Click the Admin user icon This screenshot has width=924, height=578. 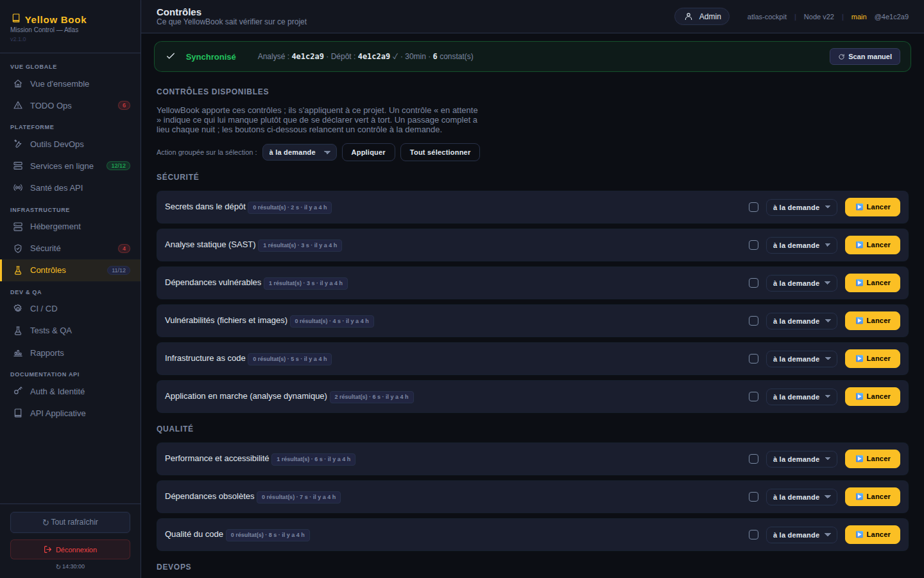coord(689,17)
